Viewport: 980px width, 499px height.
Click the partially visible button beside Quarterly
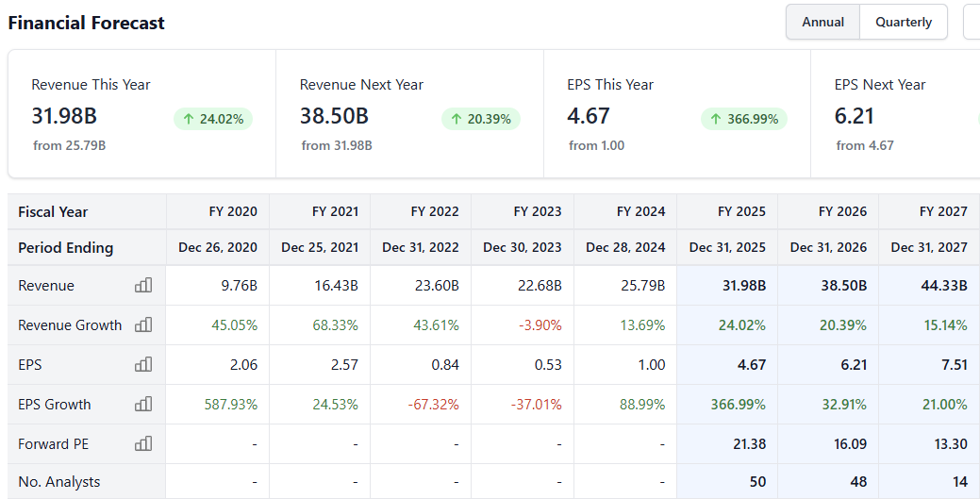point(972,22)
